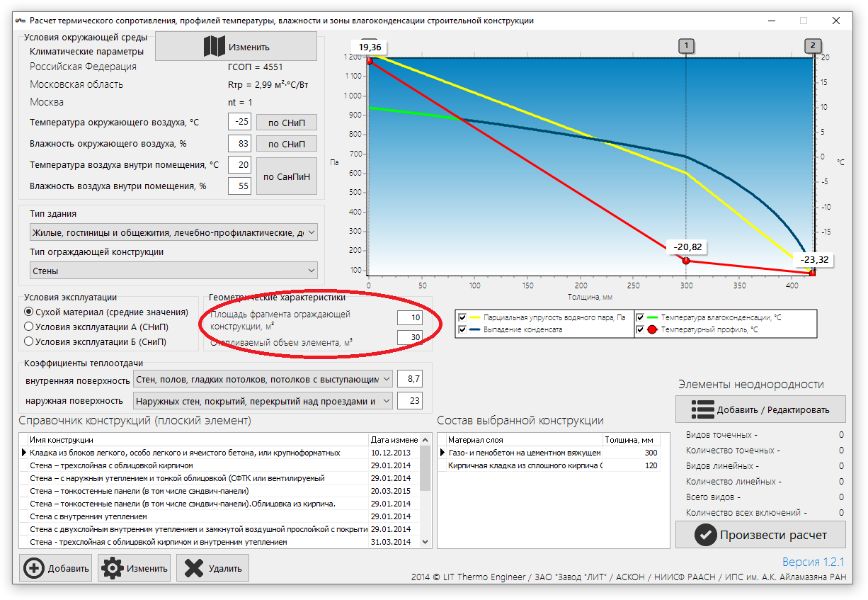The width and height of the screenshot is (868, 600).
Task: Click outdoor air temperature field -25
Action: pyautogui.click(x=239, y=122)
